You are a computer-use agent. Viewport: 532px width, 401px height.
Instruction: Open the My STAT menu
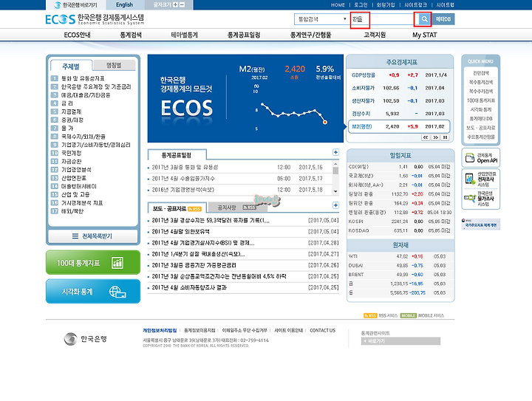tap(424, 35)
